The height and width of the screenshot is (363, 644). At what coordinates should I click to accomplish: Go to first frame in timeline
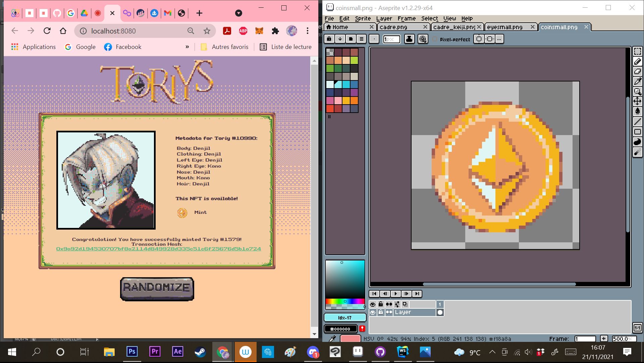[374, 294]
